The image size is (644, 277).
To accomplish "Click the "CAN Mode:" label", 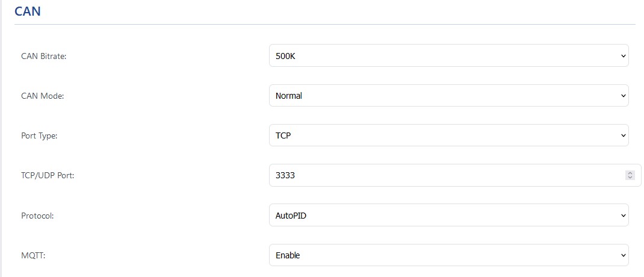I will click(x=42, y=96).
